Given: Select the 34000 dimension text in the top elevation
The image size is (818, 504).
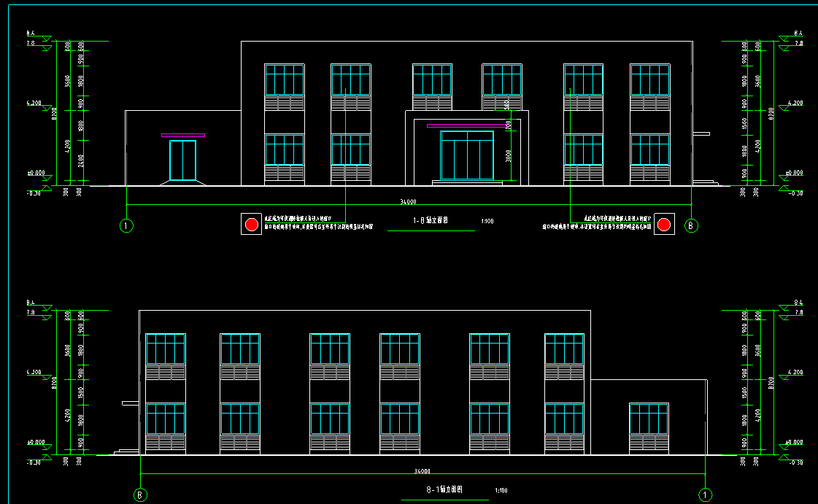Looking at the screenshot, I should click(409, 202).
